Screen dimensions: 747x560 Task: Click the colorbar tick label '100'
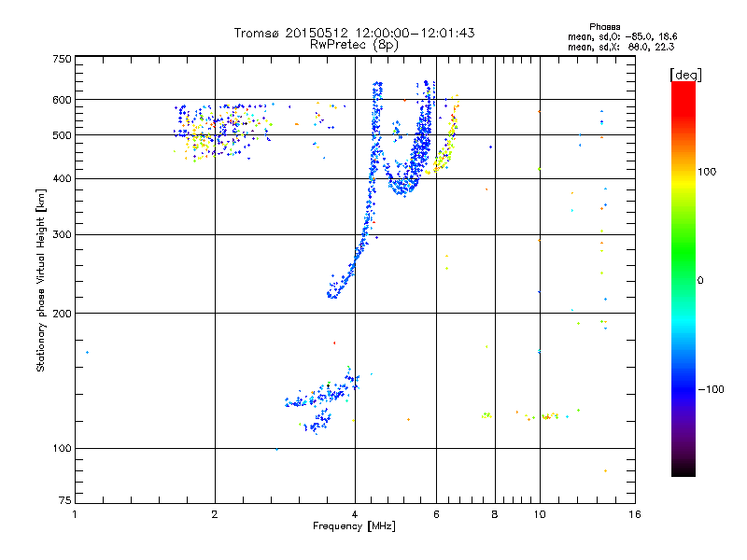(707, 172)
